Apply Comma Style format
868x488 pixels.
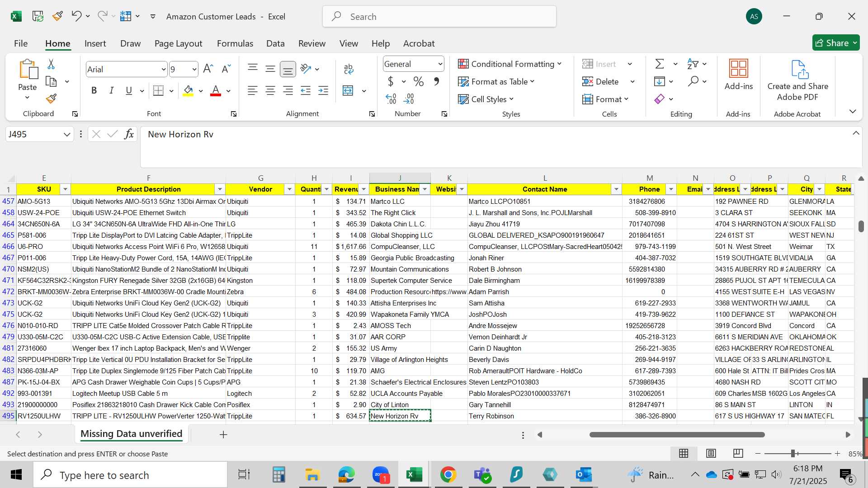[x=436, y=81]
